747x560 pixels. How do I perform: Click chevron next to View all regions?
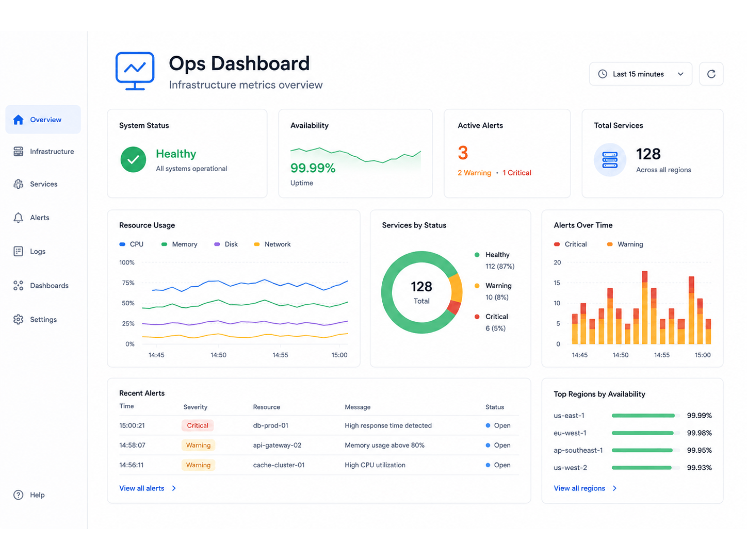[x=614, y=488]
